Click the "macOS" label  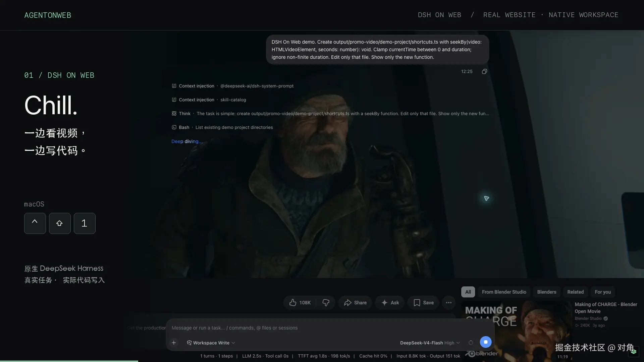[x=34, y=204]
